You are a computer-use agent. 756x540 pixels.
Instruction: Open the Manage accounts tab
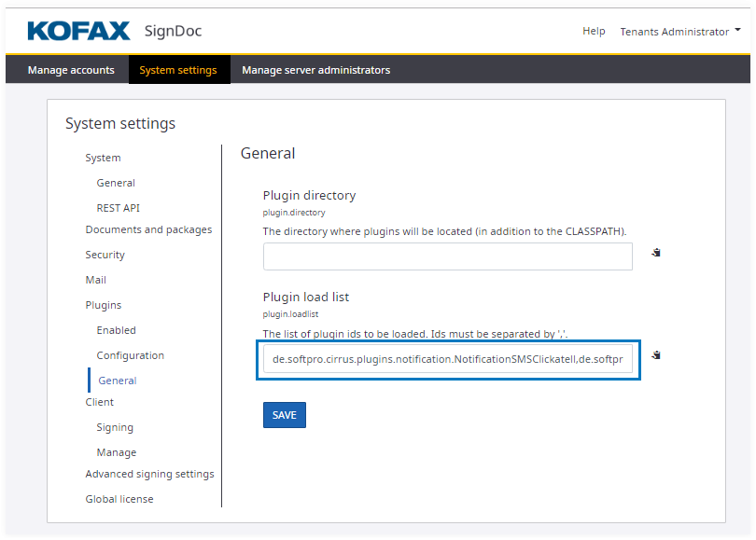click(x=71, y=70)
